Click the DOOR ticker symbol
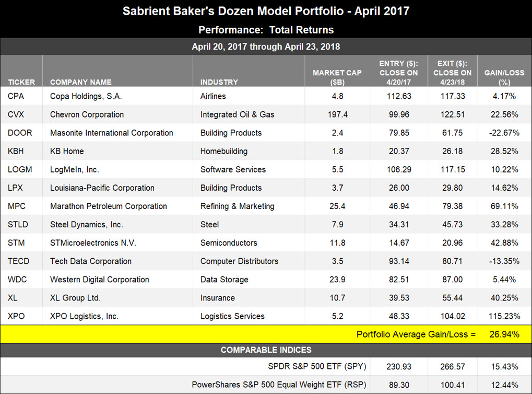Viewport: 532px width, 394px height. 20,133
